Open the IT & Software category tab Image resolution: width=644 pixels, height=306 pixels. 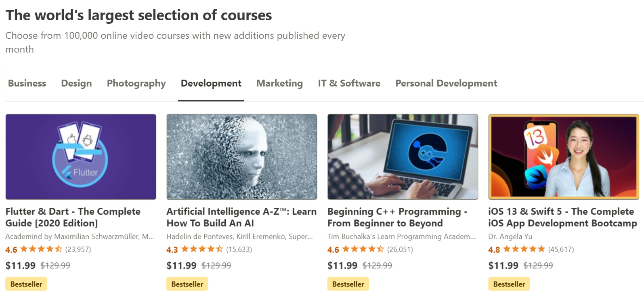tap(349, 83)
